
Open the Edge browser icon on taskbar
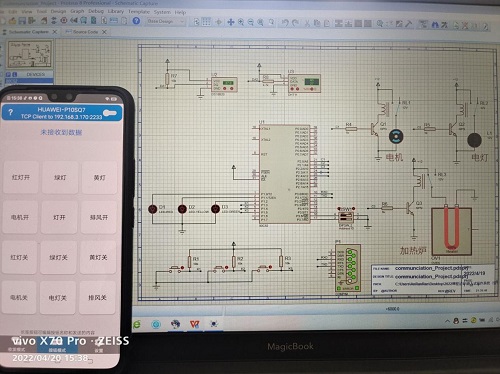click(x=136, y=325)
